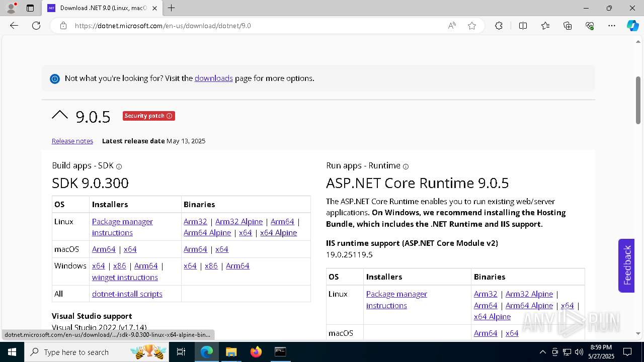View site information via the lock icon
The width and height of the screenshot is (644, 362).
point(63,26)
